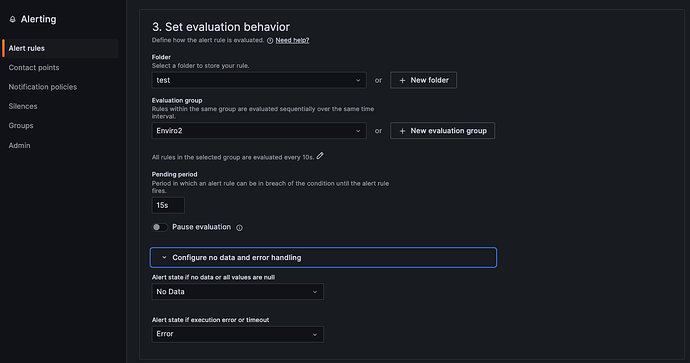Screen dimensions: 690x363
Task: Toggle the Pause evaluation switch
Action: (x=160, y=227)
